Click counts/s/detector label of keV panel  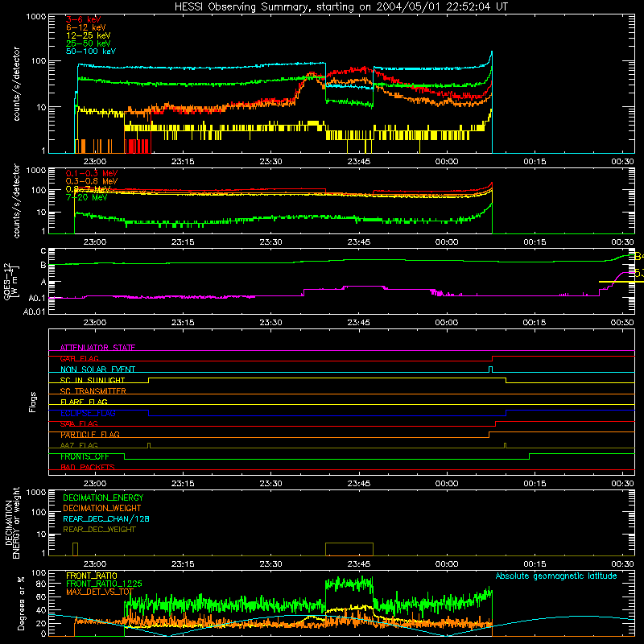[16, 84]
